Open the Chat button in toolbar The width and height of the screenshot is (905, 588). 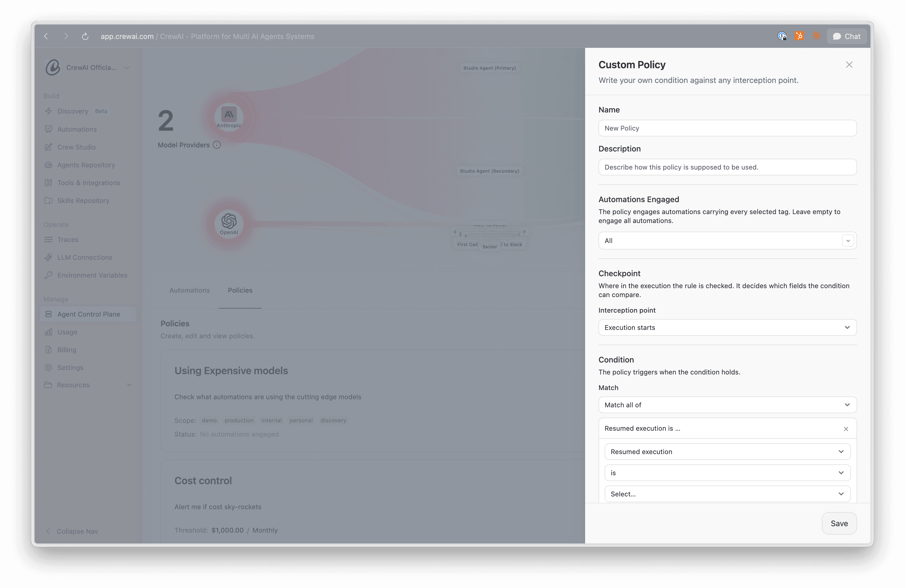pos(846,36)
